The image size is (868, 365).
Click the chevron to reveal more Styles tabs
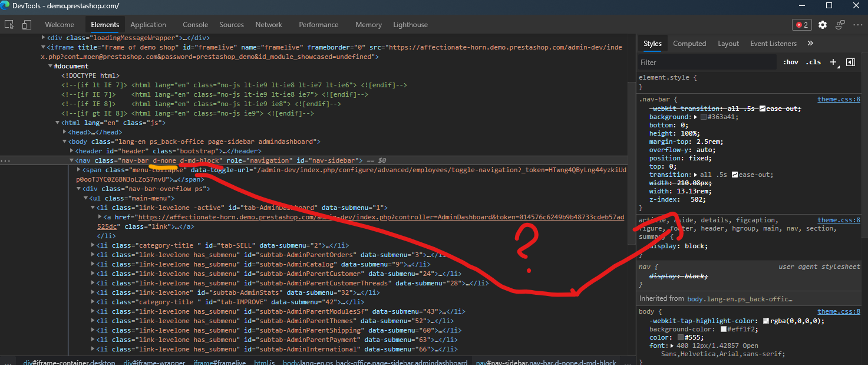[x=811, y=43]
